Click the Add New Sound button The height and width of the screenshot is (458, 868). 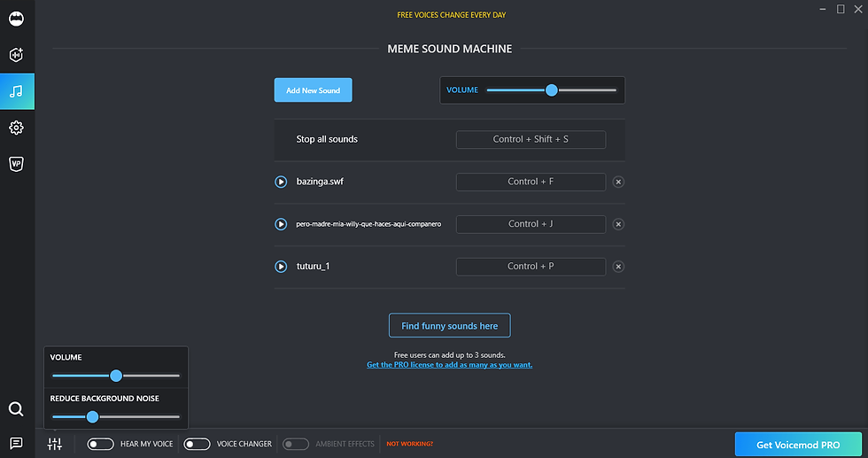point(313,90)
